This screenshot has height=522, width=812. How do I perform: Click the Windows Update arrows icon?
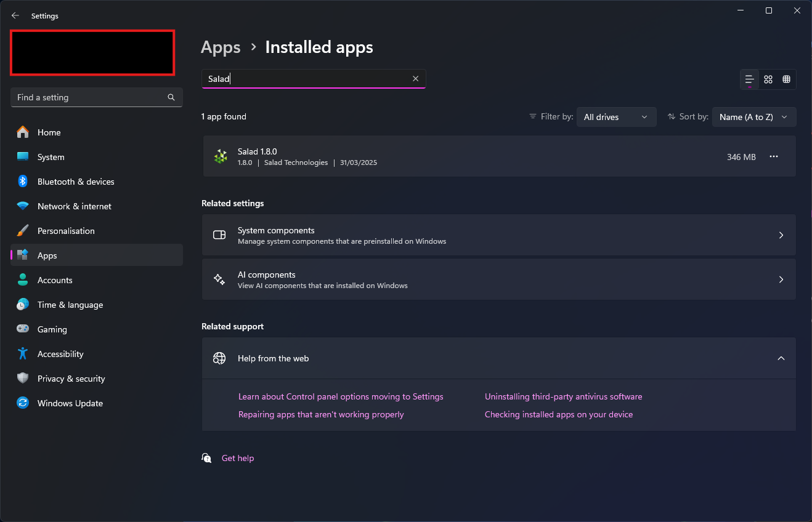[23, 403]
